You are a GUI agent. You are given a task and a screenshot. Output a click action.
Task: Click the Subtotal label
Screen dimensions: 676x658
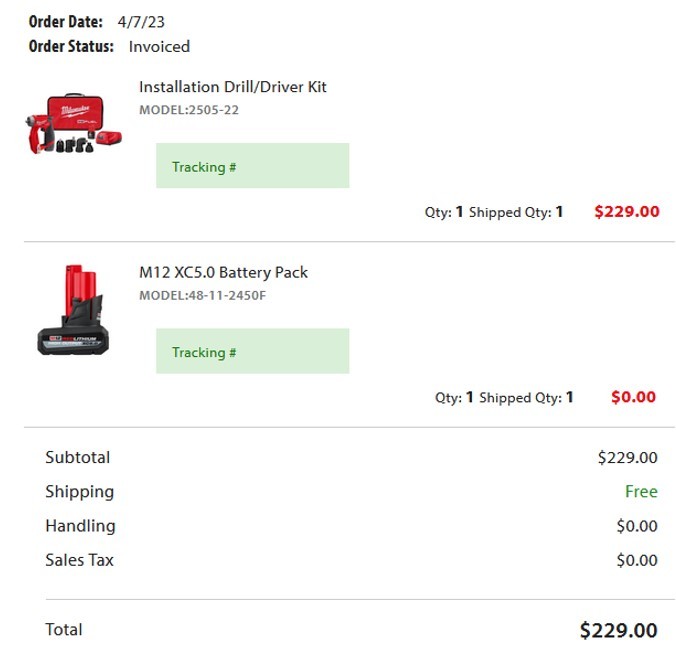pyautogui.click(x=78, y=457)
